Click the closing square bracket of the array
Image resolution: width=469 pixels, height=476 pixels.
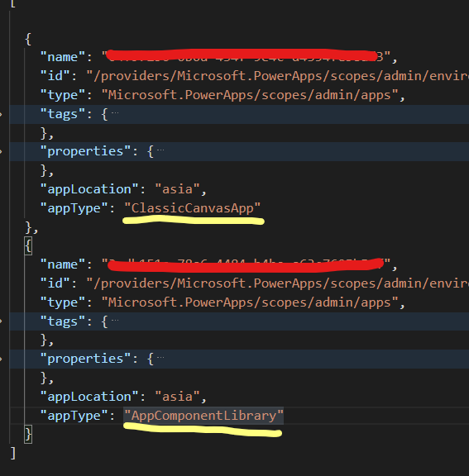pos(12,453)
